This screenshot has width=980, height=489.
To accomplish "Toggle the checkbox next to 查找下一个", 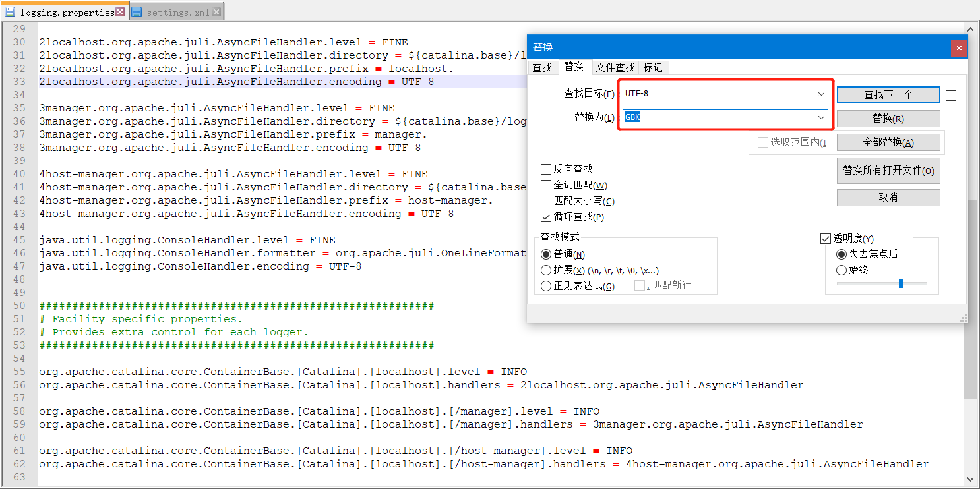I will (x=950, y=96).
